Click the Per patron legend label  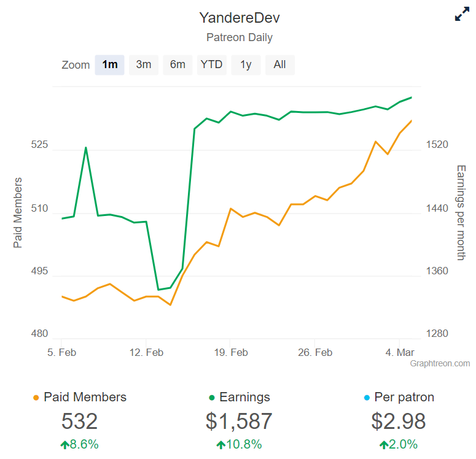pyautogui.click(x=404, y=397)
